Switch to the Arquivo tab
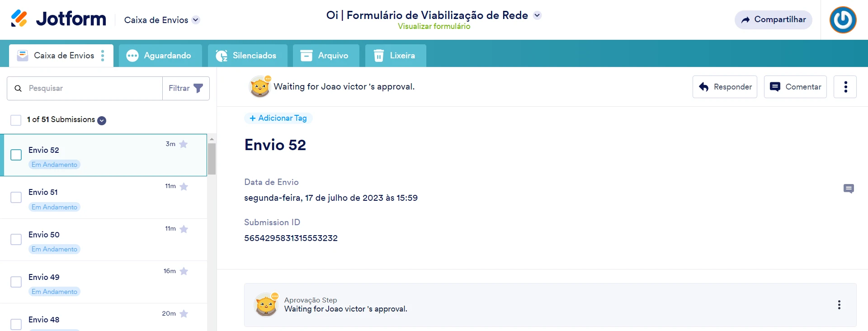The image size is (868, 331). (326, 56)
